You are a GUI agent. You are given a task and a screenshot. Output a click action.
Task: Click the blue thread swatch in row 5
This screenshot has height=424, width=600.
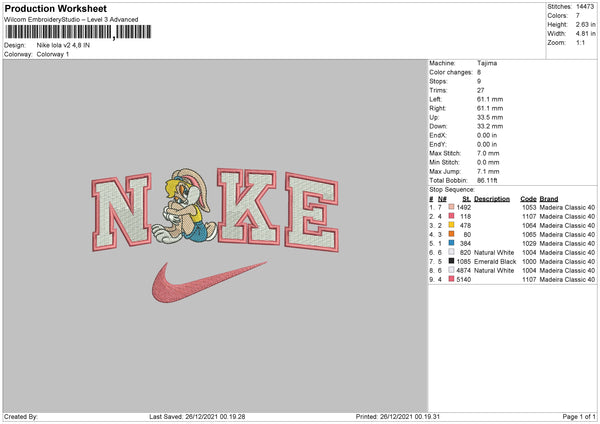[452, 243]
